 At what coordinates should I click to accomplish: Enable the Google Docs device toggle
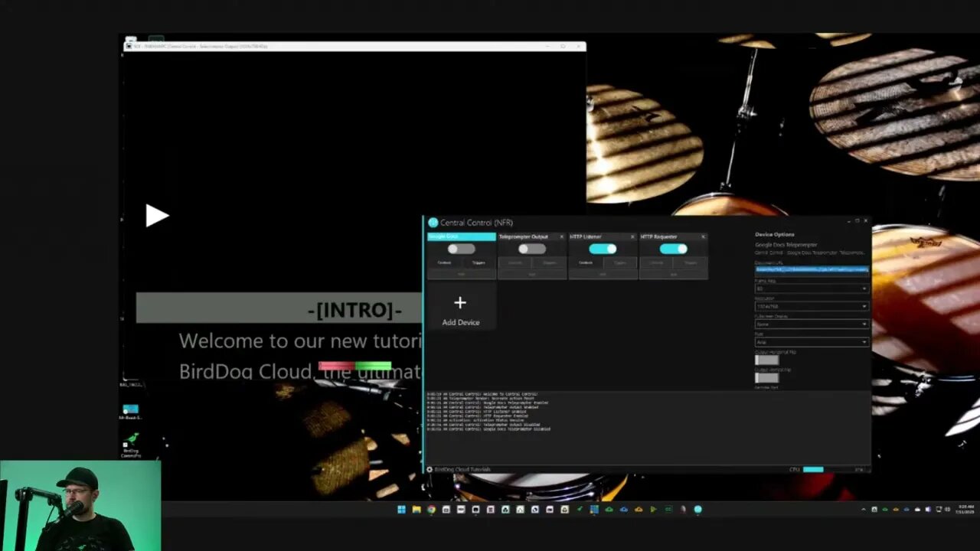tap(461, 249)
